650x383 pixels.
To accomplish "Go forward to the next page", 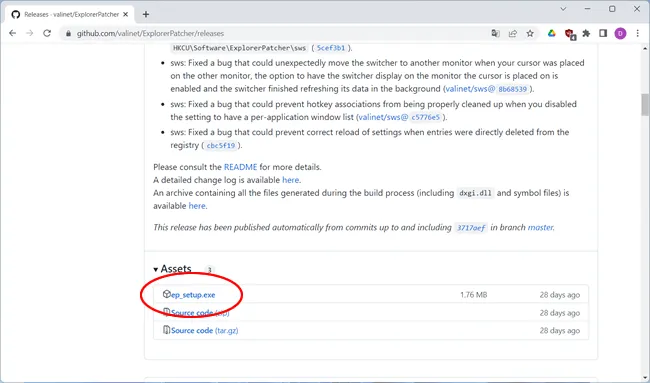I will coord(29,33).
